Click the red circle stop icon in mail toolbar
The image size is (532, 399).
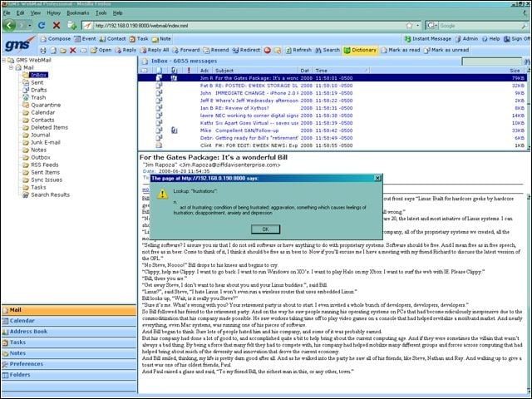(x=268, y=50)
